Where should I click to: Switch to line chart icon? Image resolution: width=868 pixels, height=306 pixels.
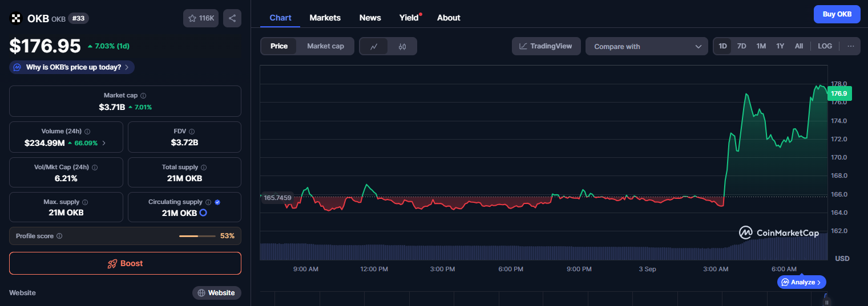tap(374, 46)
